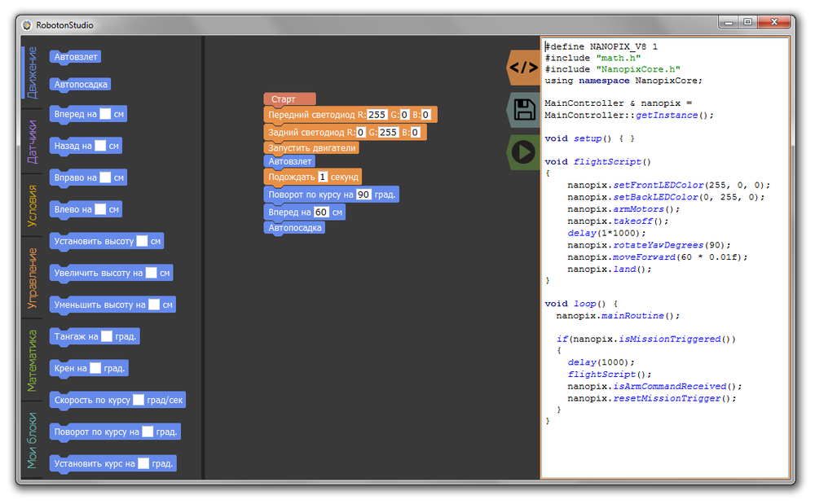Click rear LED G value 255 field
815x504 pixels.
[x=388, y=132]
